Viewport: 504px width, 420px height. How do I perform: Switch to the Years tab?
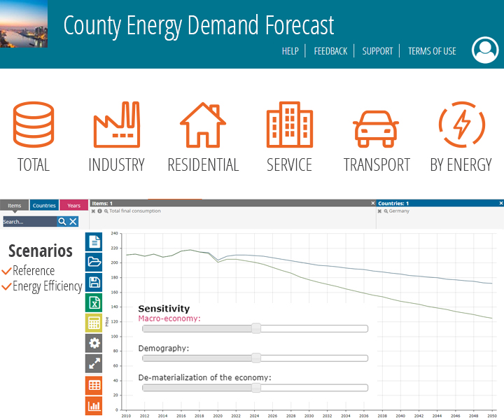pos(73,206)
